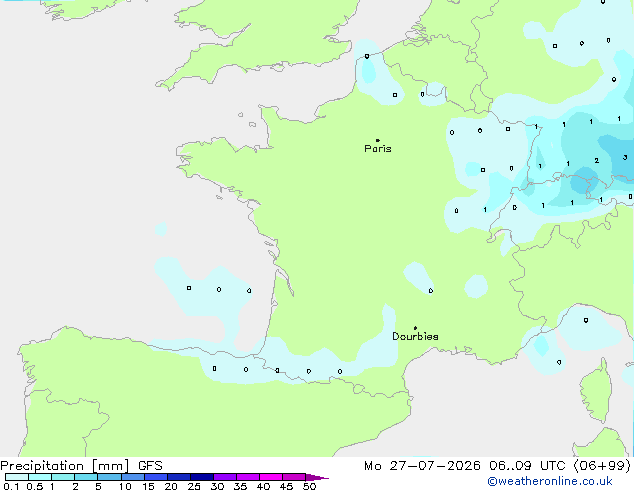Pick the legend swatch between 45 and 50

[294, 477]
